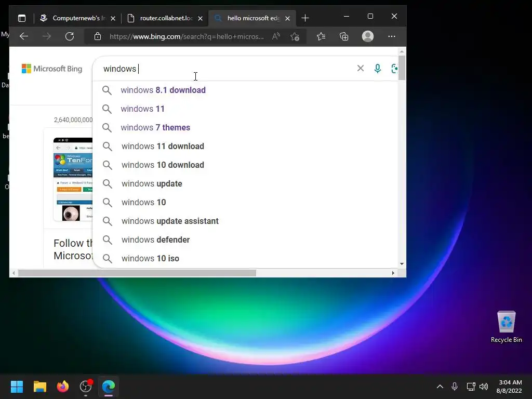The image size is (532, 399).
Task: Choose windows defender suggestion
Action: point(245,240)
